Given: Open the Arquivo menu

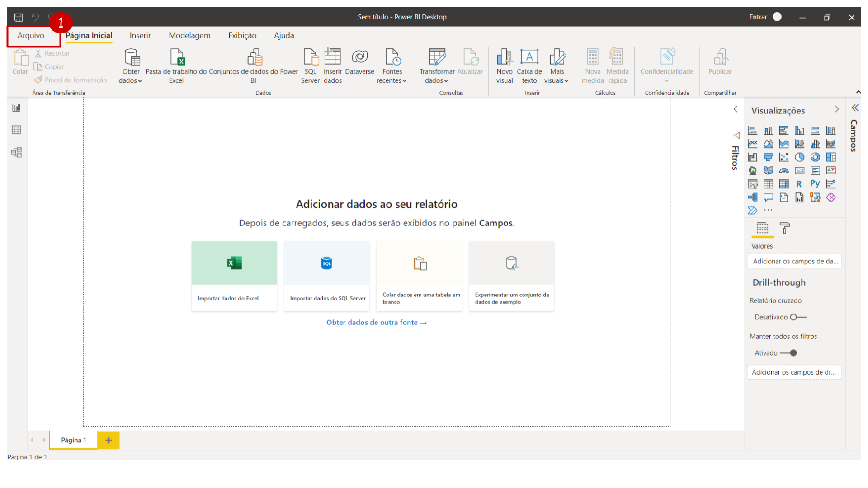Looking at the screenshot, I should click(x=31, y=35).
